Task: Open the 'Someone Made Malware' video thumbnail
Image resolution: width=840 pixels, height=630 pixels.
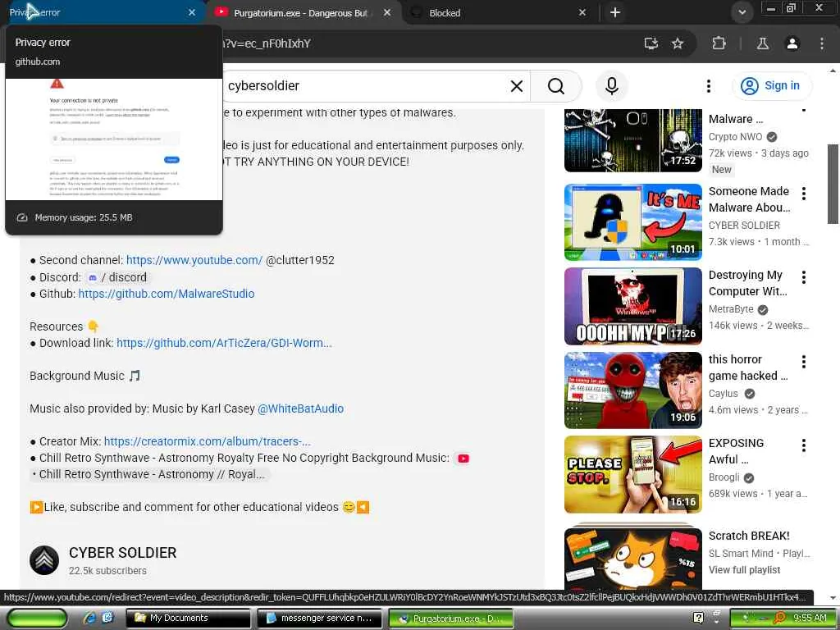Action: (x=632, y=221)
